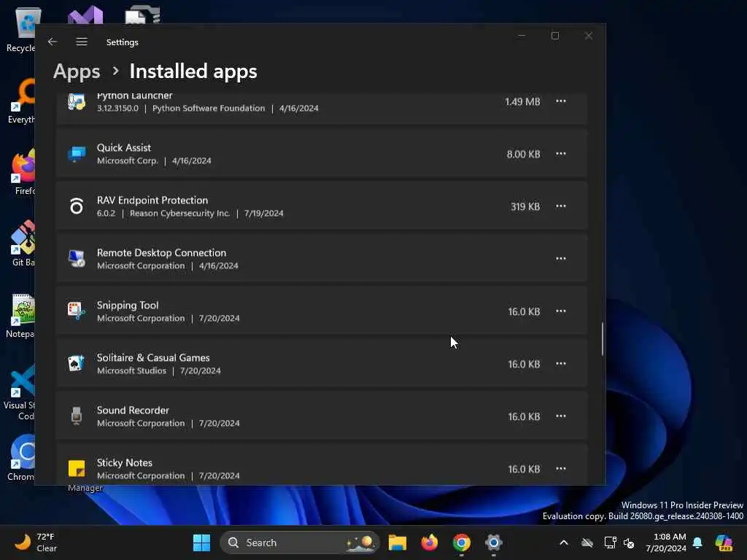Open more options for Sound Recorder
The width and height of the screenshot is (747, 560).
click(561, 416)
